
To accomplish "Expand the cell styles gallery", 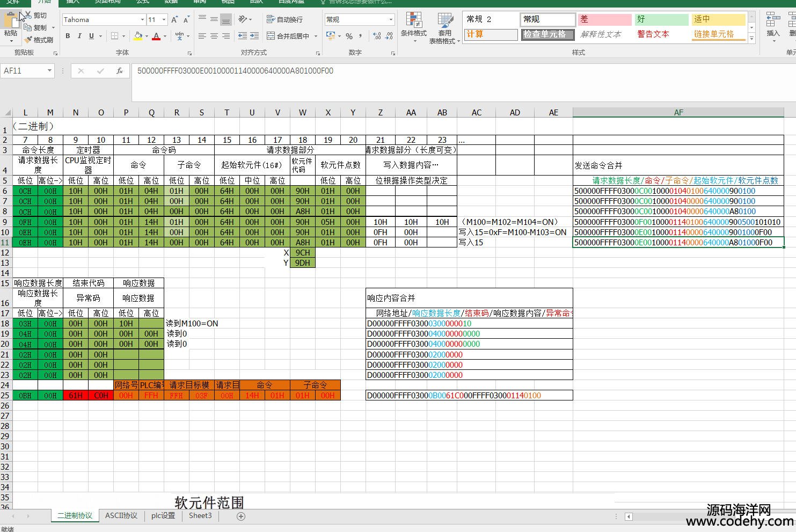I will [x=751, y=39].
